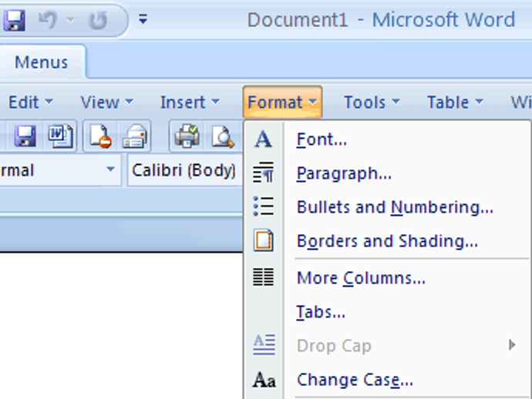Click the Save as Word document icon

60,136
